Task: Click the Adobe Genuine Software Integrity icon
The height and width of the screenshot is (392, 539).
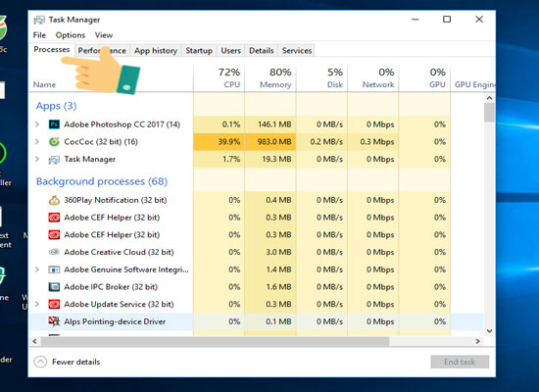Action: tap(54, 269)
